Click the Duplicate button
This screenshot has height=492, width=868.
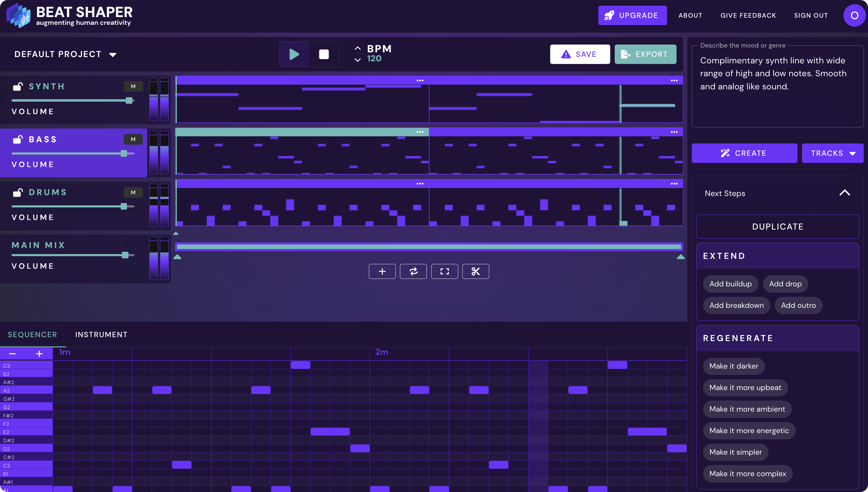[777, 226]
